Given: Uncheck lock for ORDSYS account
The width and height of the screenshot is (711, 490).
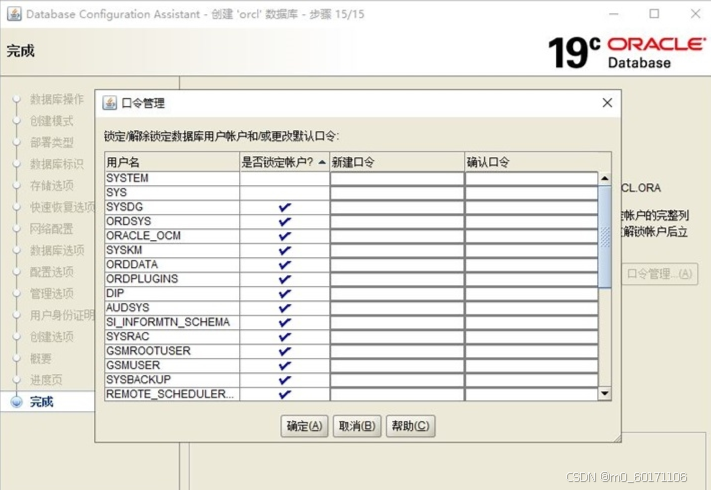Looking at the screenshot, I should (284, 222).
